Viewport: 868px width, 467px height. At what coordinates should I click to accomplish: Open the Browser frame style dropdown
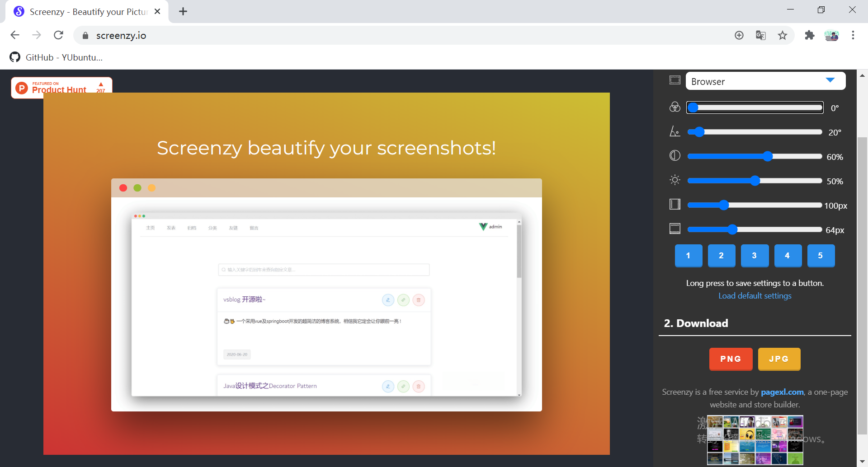pyautogui.click(x=765, y=81)
